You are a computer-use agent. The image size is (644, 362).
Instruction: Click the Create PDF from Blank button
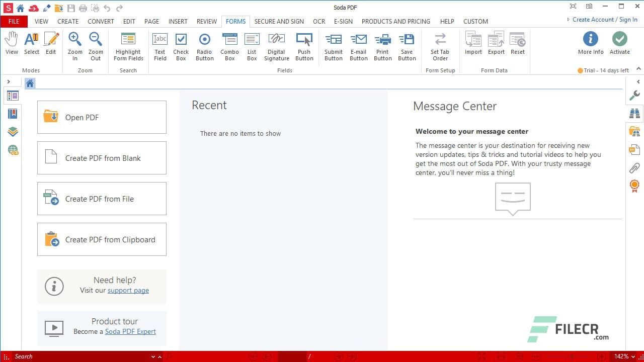102,158
